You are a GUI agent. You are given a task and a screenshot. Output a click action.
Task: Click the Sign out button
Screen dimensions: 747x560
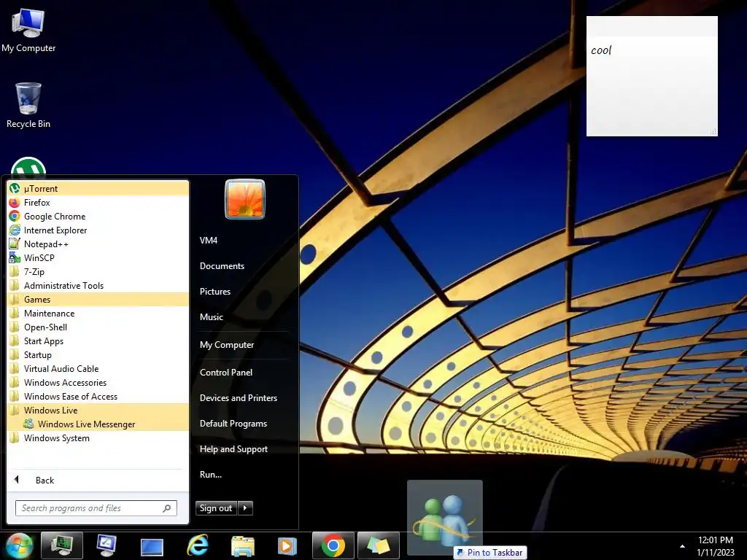216,508
